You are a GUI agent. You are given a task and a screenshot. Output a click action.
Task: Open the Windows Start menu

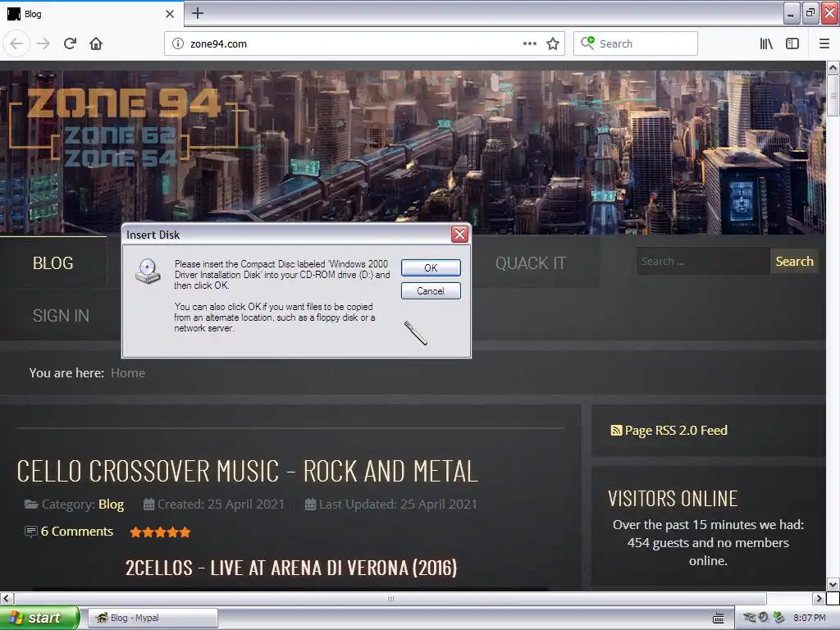coord(39,618)
